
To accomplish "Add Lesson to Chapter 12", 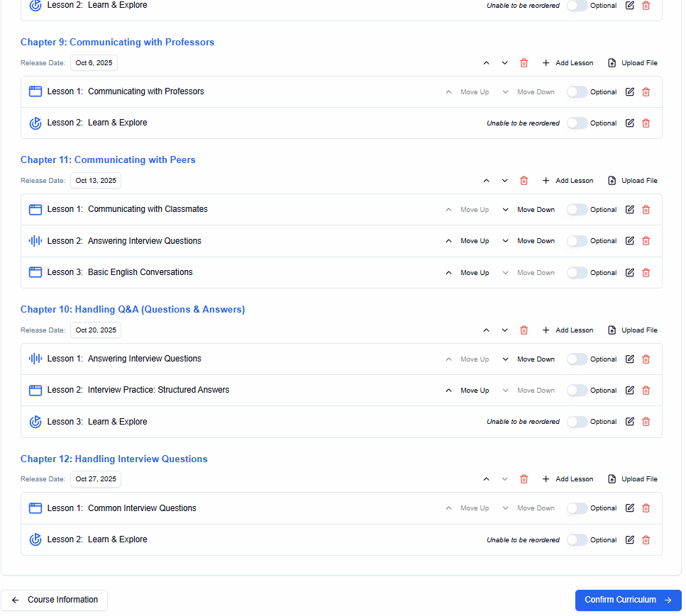I will tap(568, 479).
